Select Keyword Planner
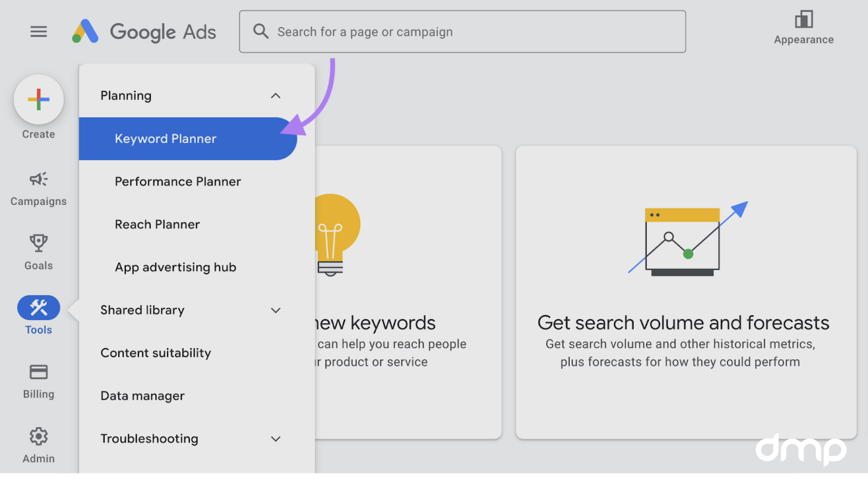The height and width of the screenshot is (488, 868). coord(166,138)
